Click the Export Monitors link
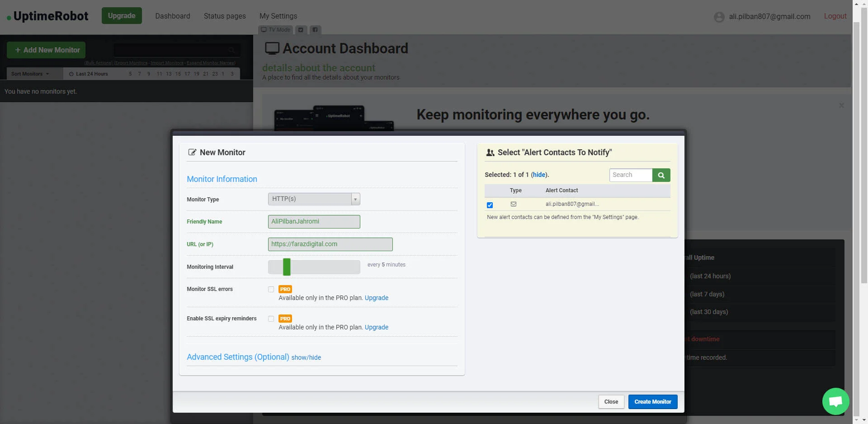 pyautogui.click(x=131, y=63)
